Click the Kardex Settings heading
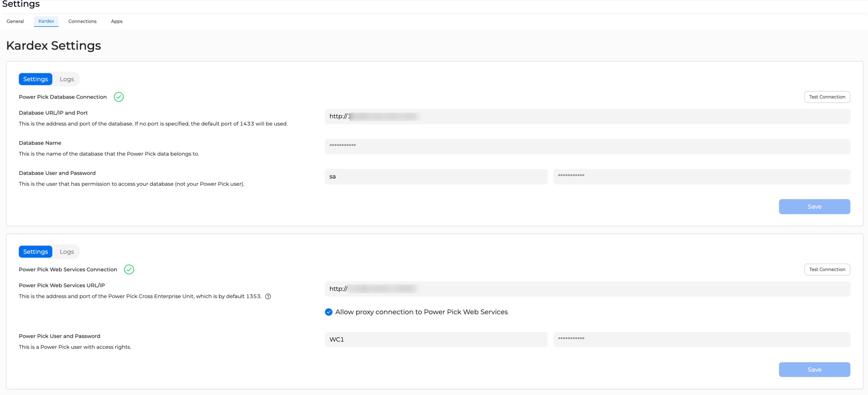 pos(54,45)
